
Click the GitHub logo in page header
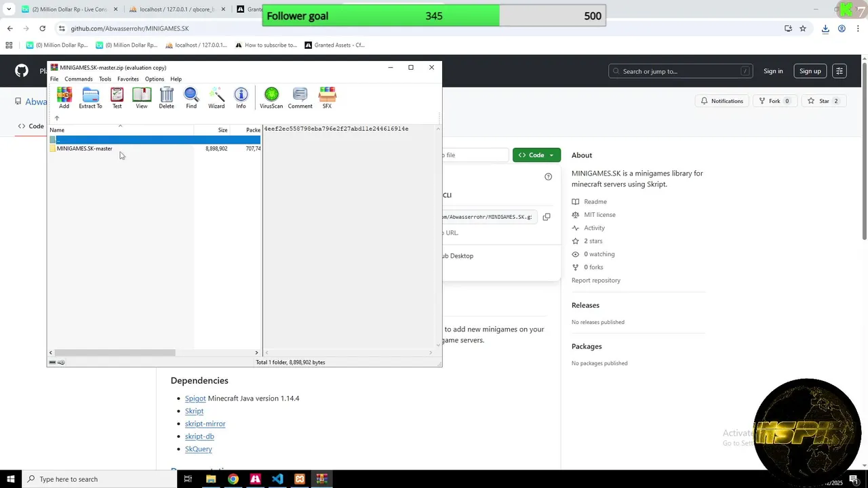tap(22, 70)
